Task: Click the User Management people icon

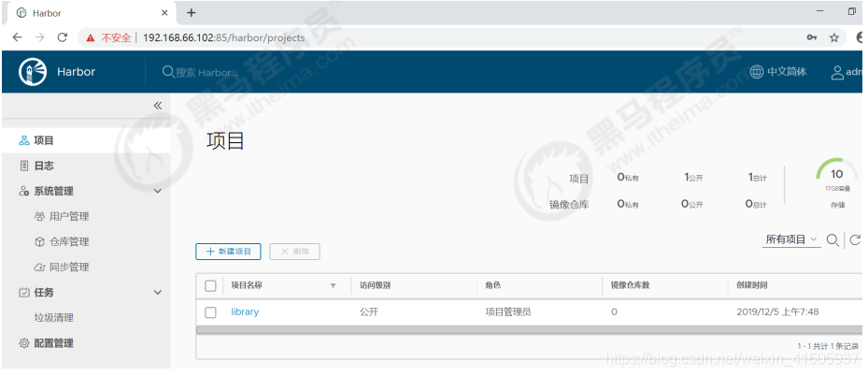Action: pyautogui.click(x=39, y=216)
